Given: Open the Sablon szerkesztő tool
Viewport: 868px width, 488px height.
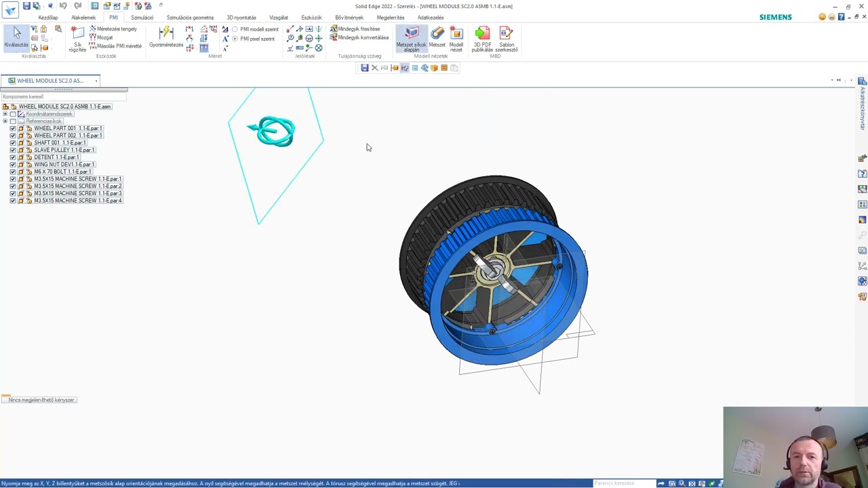Looking at the screenshot, I should pyautogui.click(x=507, y=39).
